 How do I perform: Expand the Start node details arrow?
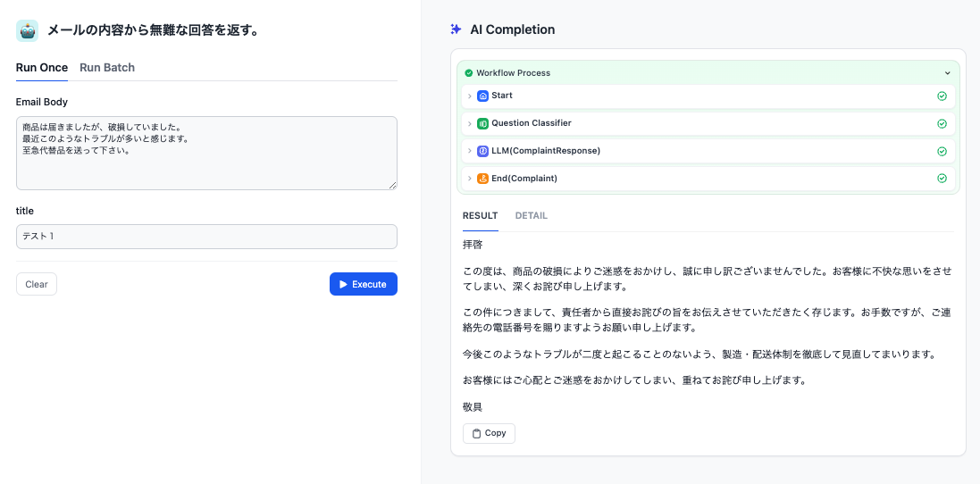click(470, 96)
